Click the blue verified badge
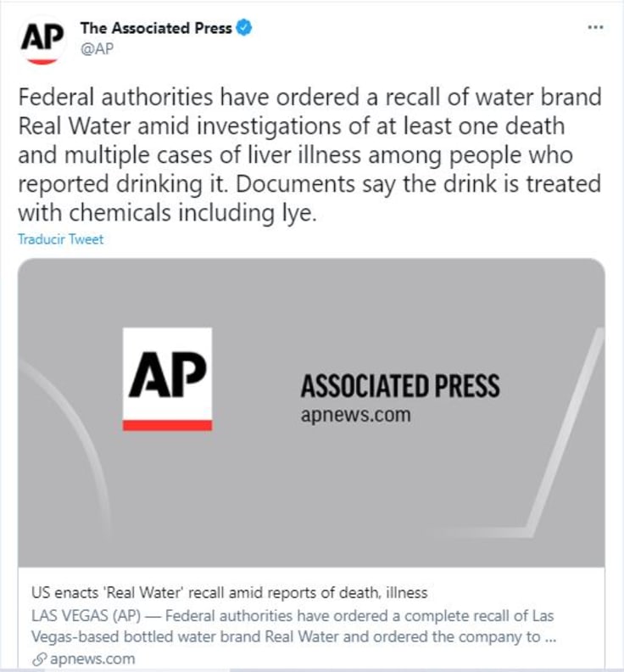624x672 pixels. click(x=243, y=28)
